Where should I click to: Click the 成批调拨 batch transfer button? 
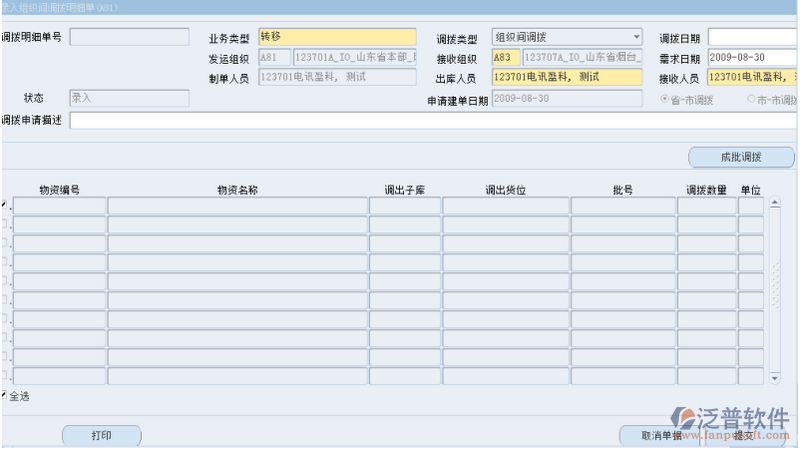[x=741, y=157]
